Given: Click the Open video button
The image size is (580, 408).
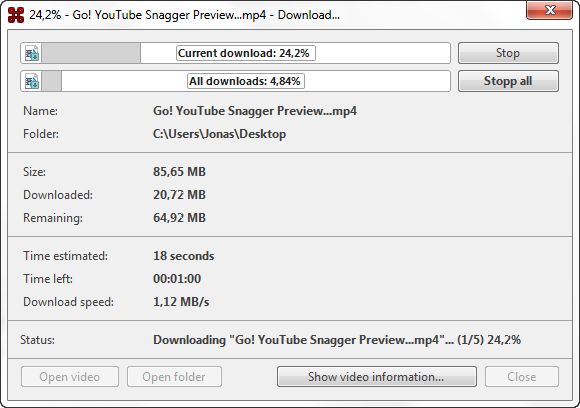Looking at the screenshot, I should point(70,377).
